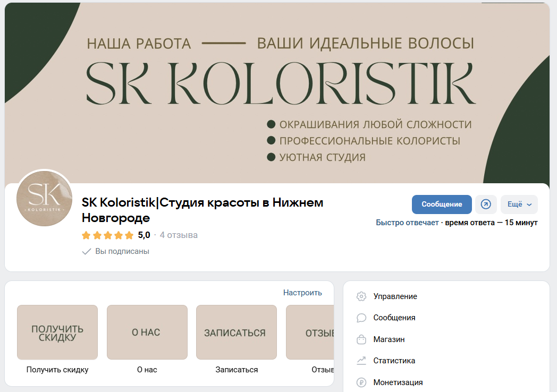The image size is (557, 392).
Task: Open the ЗАПИСАТЬСЯ menu tile
Action: point(237,333)
